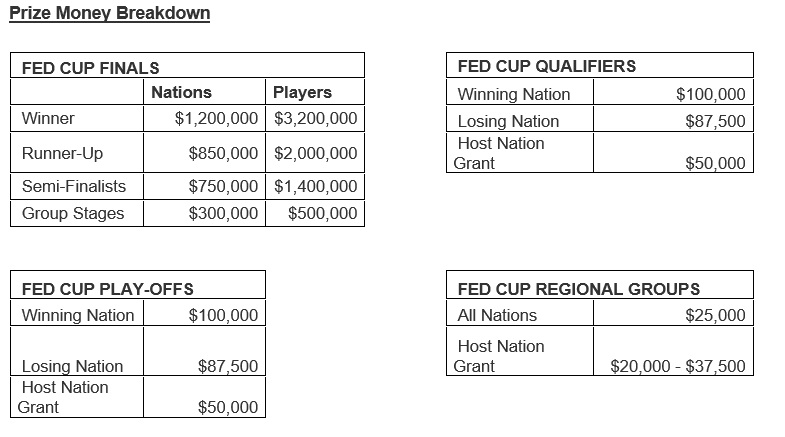Select the FED CUP REGIONAL GROUPS title

point(578,290)
